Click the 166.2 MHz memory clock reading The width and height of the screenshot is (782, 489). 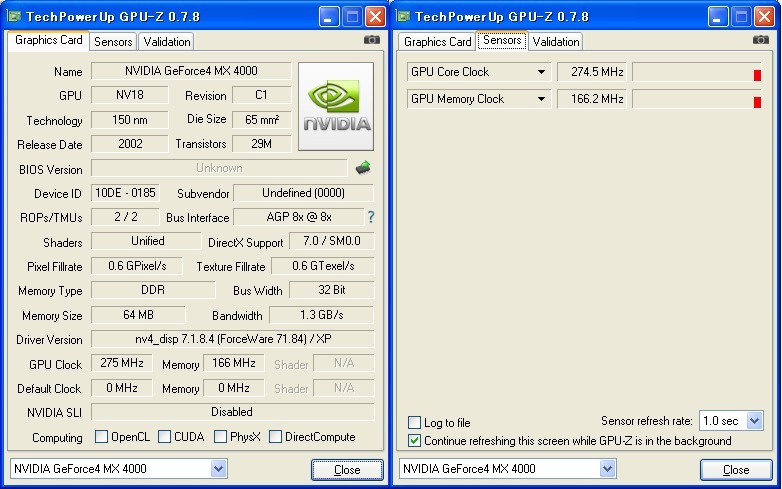591,99
